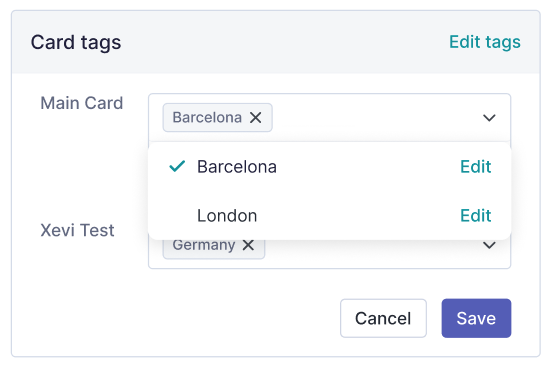Click the Card tags heading
This screenshot has width=544, height=366.
(76, 42)
